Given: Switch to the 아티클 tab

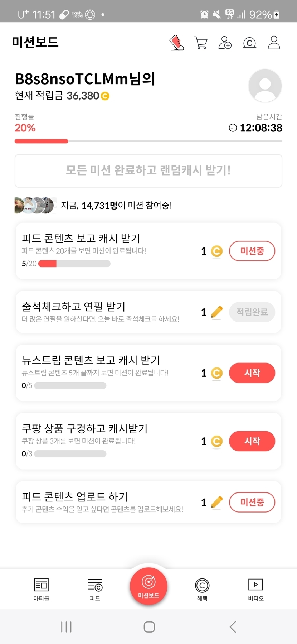Looking at the screenshot, I should point(41,589).
